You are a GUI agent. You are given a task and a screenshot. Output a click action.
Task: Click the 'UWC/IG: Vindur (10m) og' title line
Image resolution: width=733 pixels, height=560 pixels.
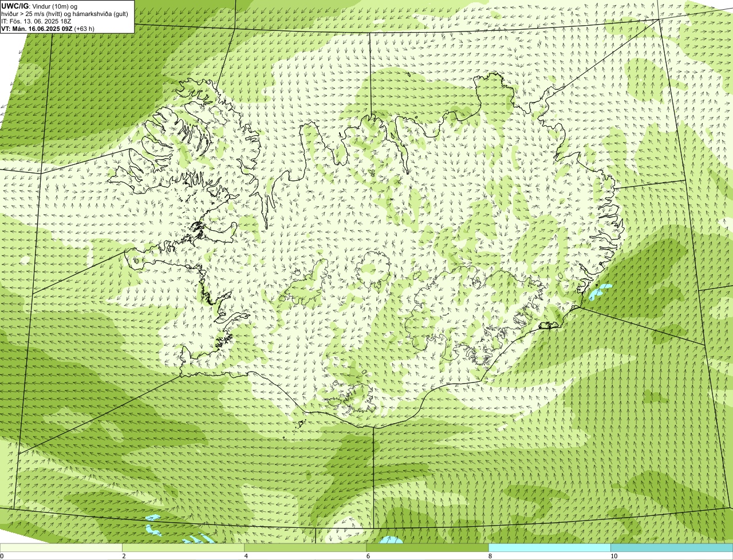(40, 6)
